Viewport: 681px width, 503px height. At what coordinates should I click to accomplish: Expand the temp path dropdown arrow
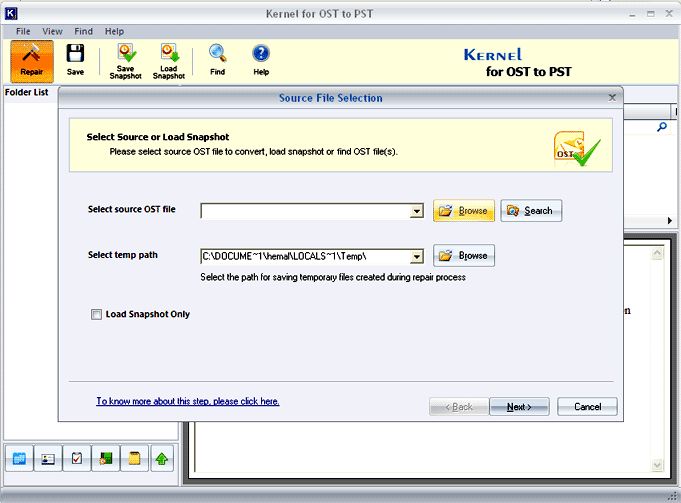click(417, 256)
